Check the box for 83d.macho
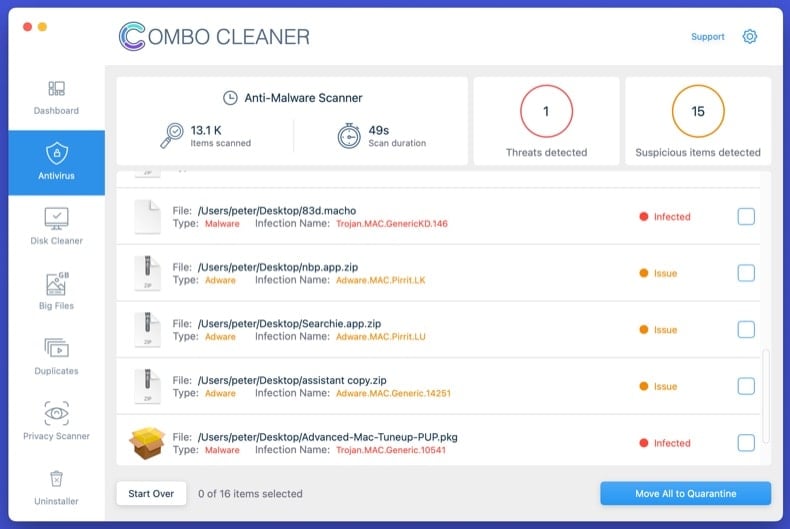This screenshot has width=790, height=529. click(746, 217)
